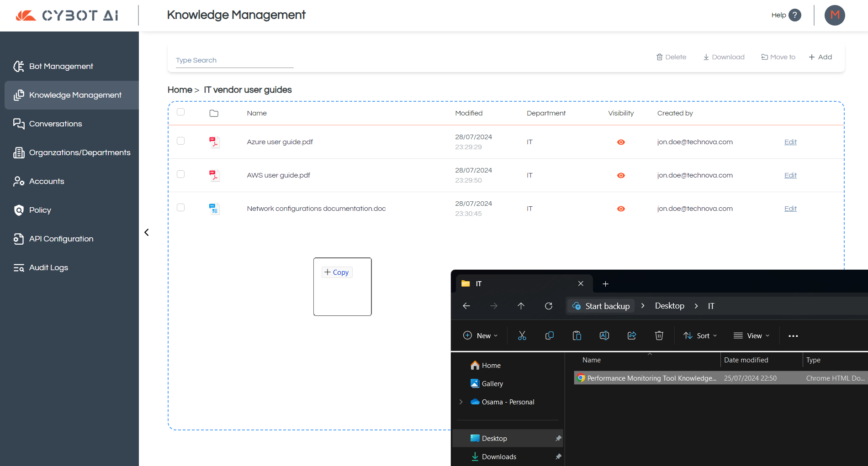Open API Configuration settings

61,239
